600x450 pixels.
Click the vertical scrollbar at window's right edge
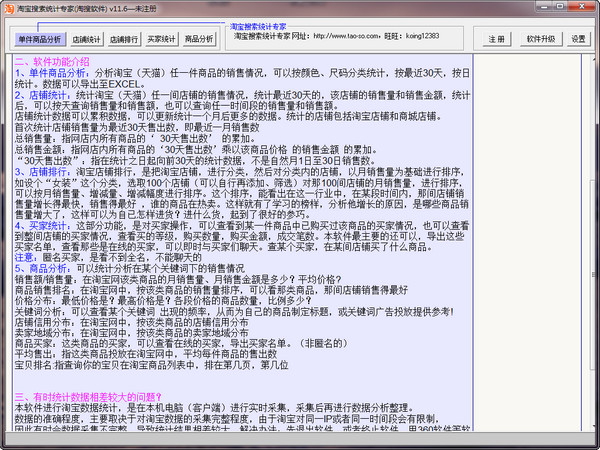pyautogui.click(x=593, y=243)
